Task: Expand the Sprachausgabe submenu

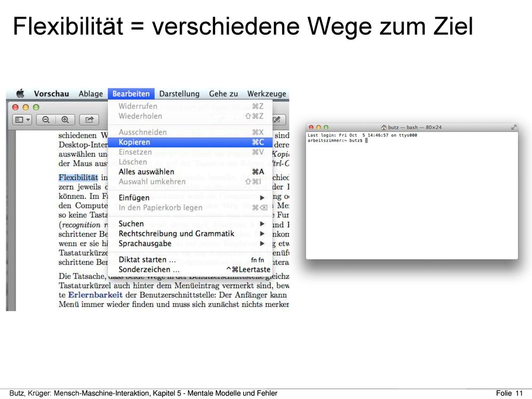Action: (190, 243)
